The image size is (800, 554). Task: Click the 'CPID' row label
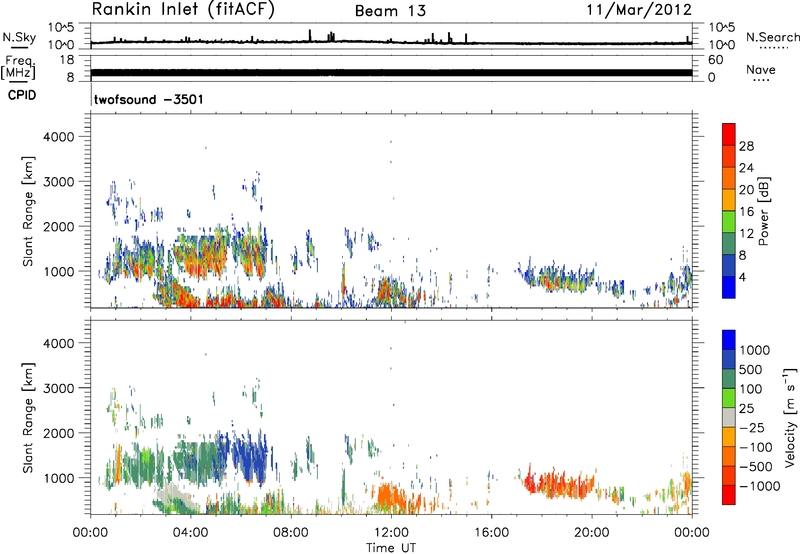click(22, 95)
